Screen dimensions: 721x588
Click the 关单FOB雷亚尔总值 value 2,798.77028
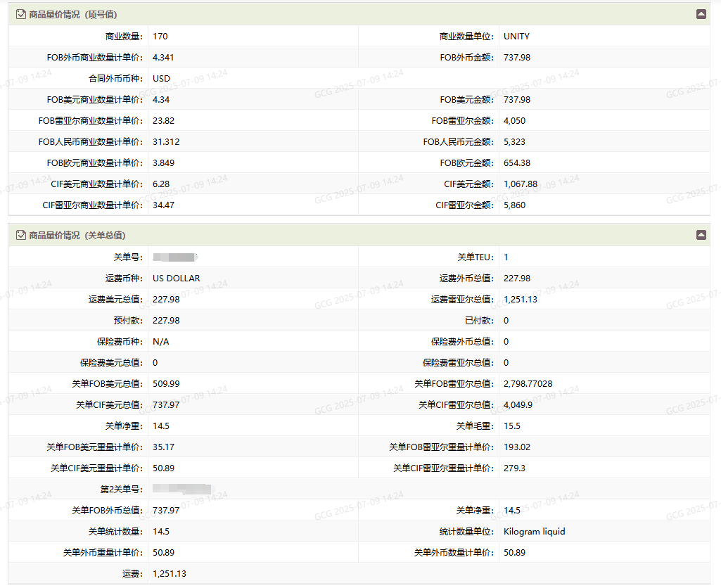(x=528, y=383)
